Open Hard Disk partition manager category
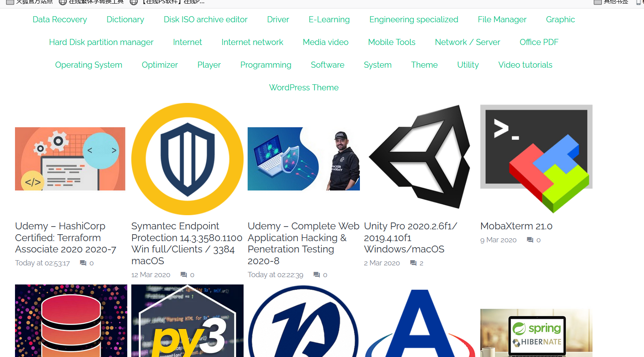 (101, 42)
